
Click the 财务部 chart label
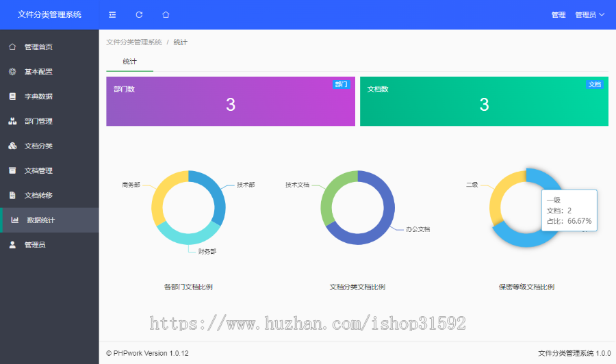[x=207, y=251]
